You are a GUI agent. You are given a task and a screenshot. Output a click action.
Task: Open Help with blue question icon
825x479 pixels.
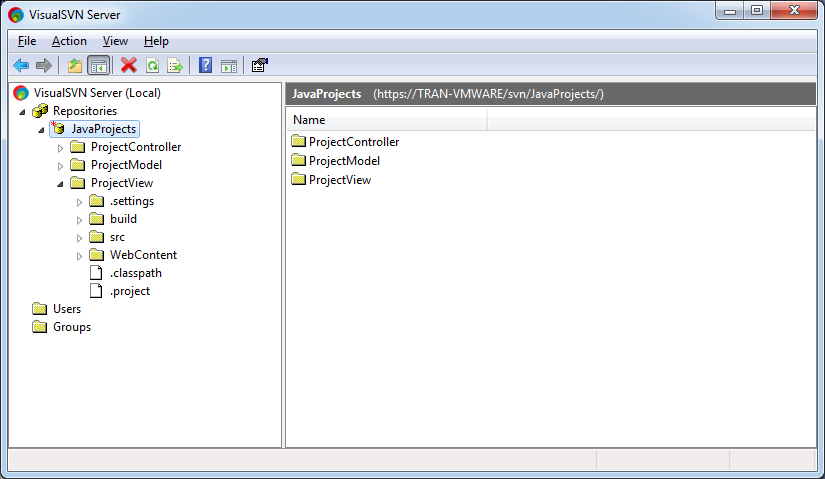pyautogui.click(x=205, y=65)
